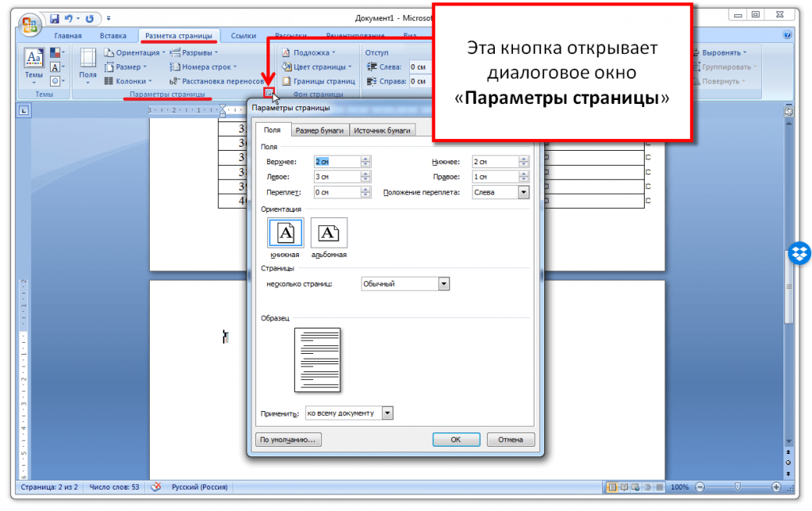The width and height of the screenshot is (812, 511).
Task: Click the OK button in the dialog
Action: coord(455,440)
